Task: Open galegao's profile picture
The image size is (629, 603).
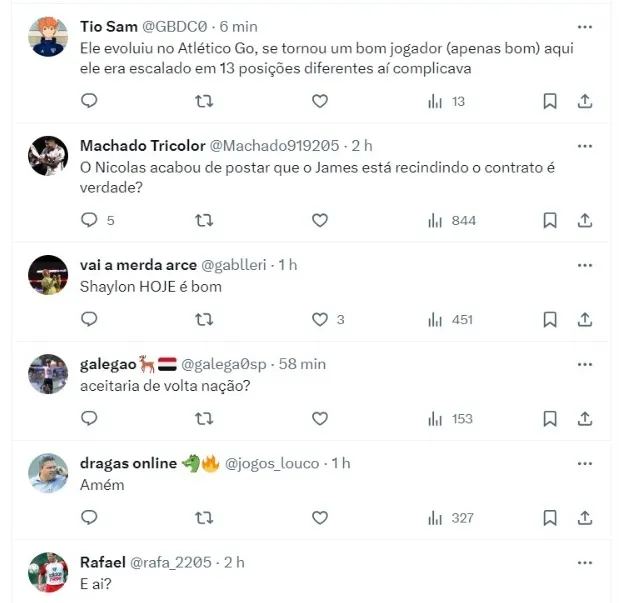Action: click(49, 373)
